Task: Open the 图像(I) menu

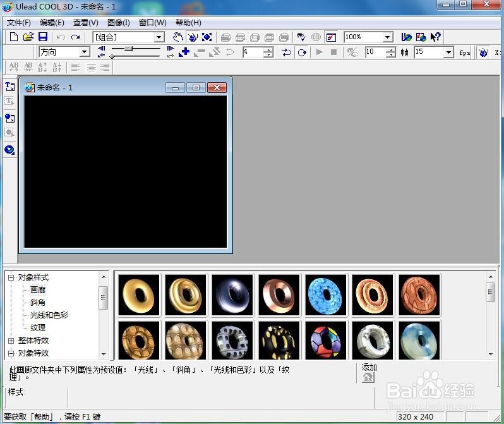Action: (118, 23)
